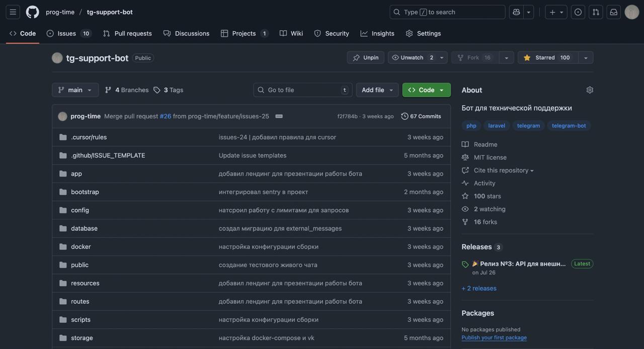Open the create new plus menu
The height and width of the screenshot is (349, 644).
coord(556,12)
